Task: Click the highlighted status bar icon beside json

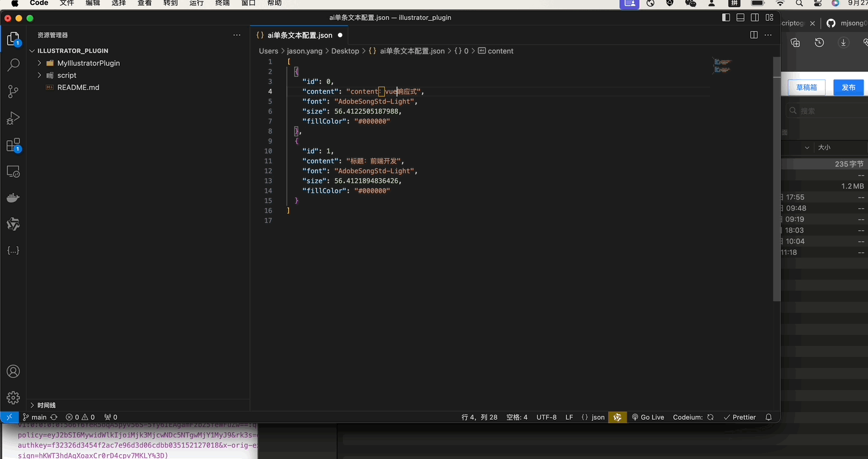Action: tap(617, 417)
